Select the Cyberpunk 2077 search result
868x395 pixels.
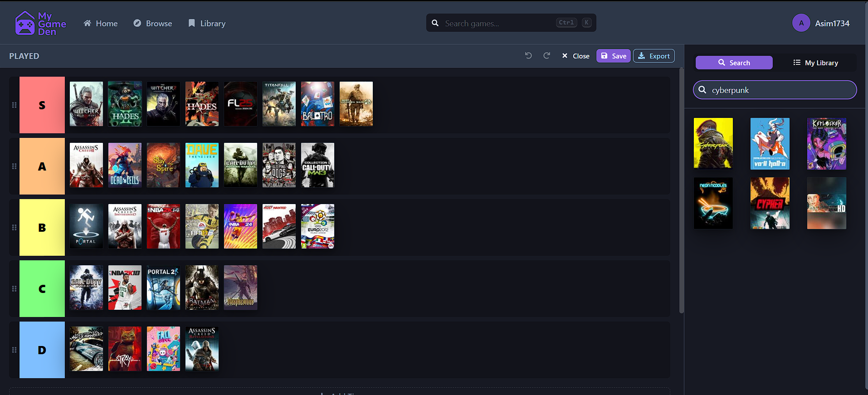click(x=713, y=143)
